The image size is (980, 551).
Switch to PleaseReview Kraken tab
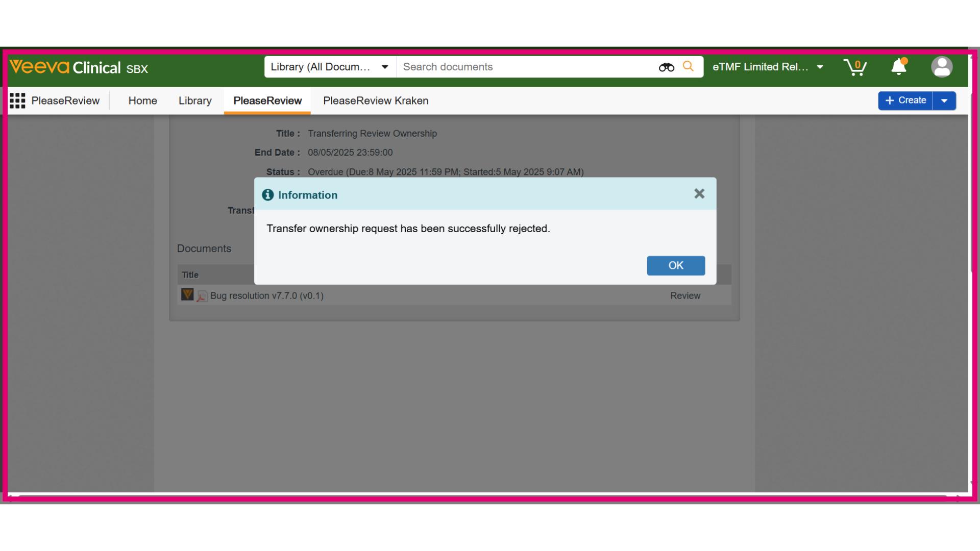coord(376,101)
